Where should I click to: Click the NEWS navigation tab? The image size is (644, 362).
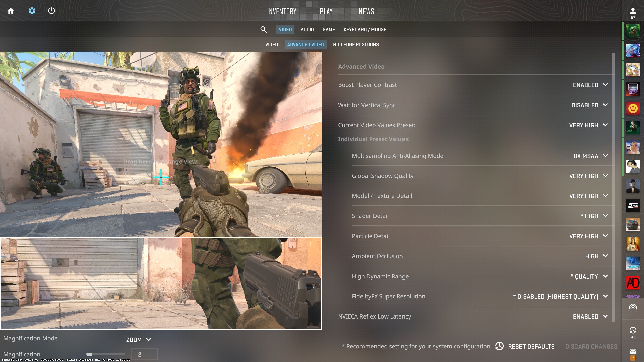(366, 12)
